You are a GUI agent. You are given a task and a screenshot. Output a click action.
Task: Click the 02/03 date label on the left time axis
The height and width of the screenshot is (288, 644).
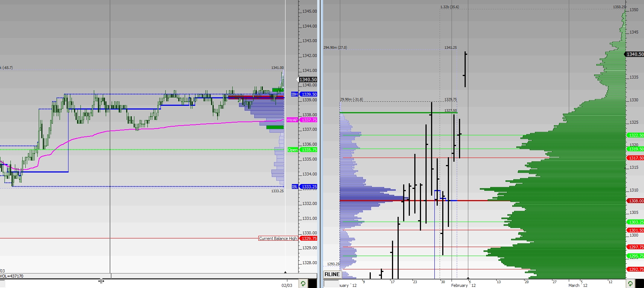(287, 285)
